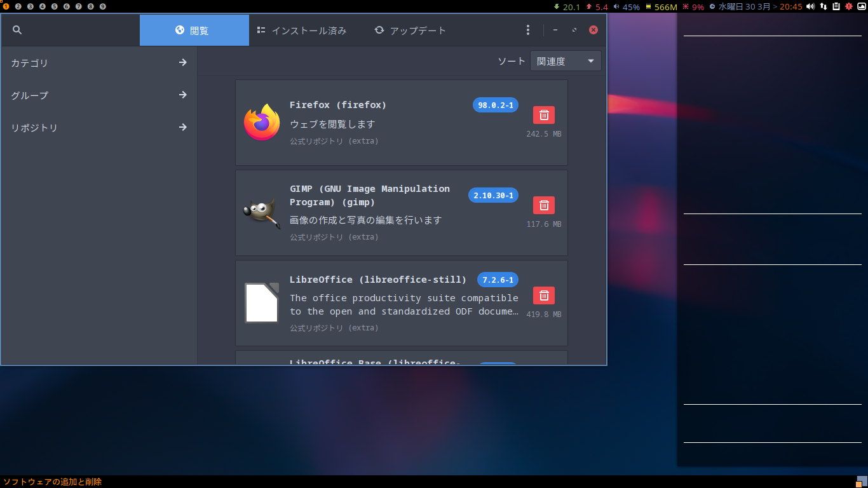The height and width of the screenshot is (488, 868).
Task: Switch to workspace 5
Action: [55, 6]
